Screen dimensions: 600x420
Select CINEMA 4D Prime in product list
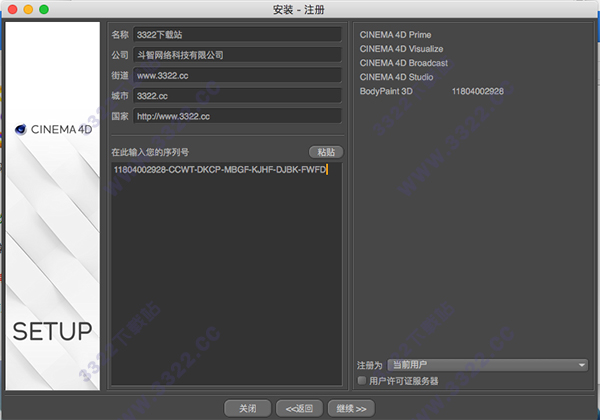pos(395,35)
